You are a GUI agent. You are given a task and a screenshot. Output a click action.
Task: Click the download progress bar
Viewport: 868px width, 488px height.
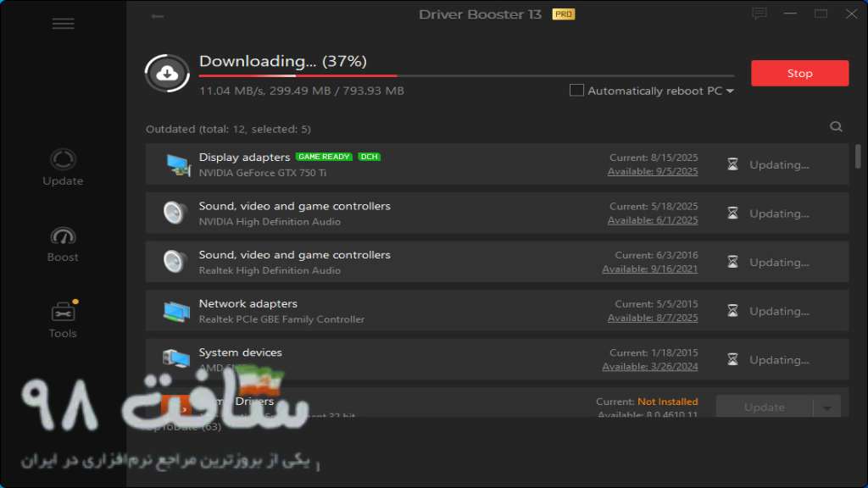(466, 75)
